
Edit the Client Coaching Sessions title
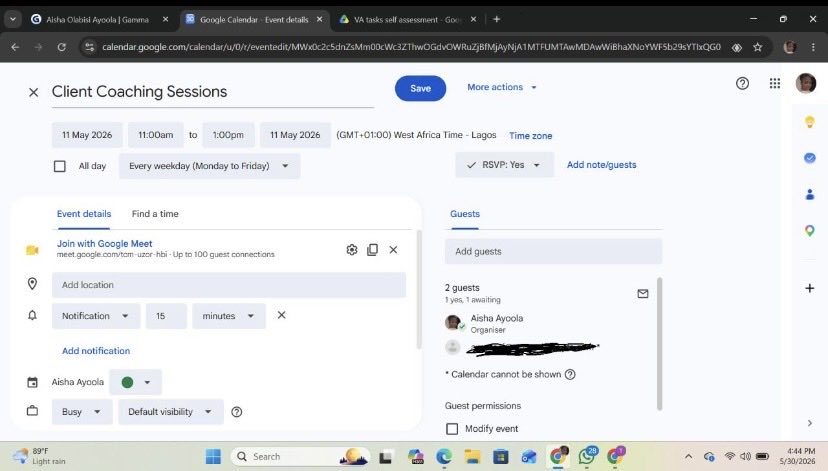coord(212,92)
